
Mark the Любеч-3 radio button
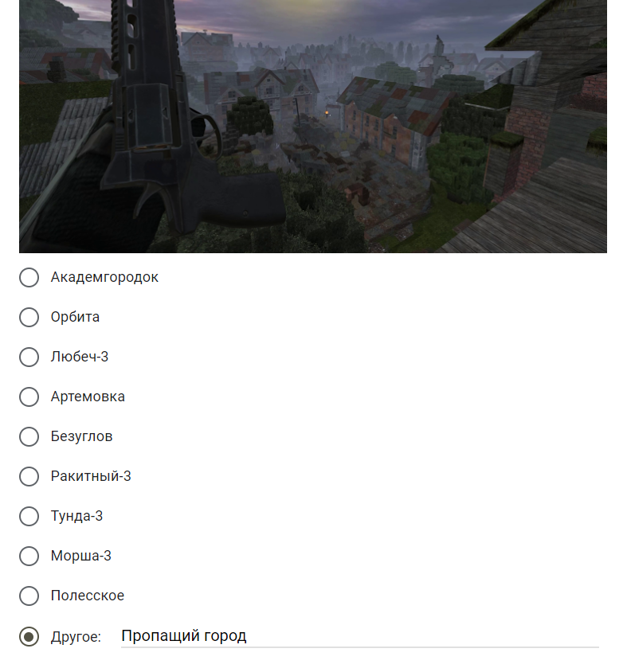click(29, 357)
